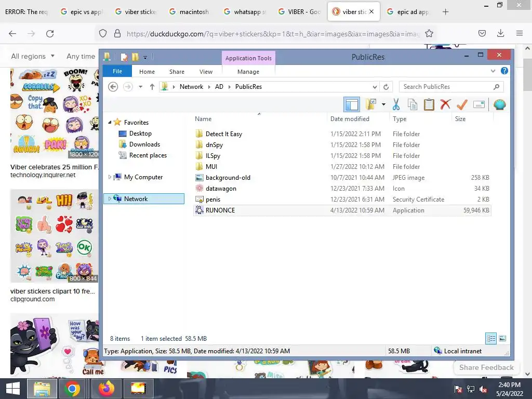The image size is (532, 399).
Task: Open recent locations dropdown arrow
Action: (140, 87)
